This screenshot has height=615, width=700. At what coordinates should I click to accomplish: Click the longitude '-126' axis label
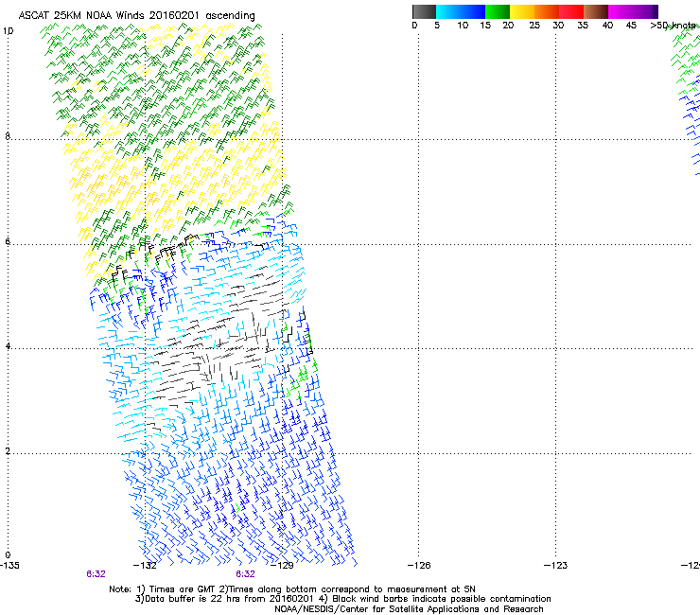click(419, 566)
